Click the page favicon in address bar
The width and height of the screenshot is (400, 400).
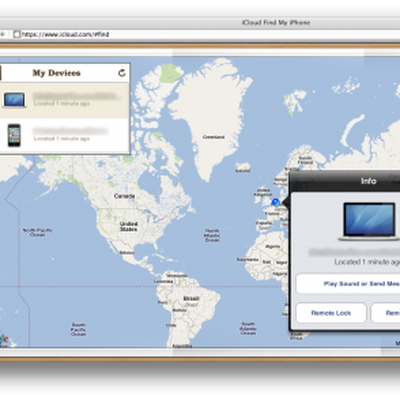tap(17, 34)
